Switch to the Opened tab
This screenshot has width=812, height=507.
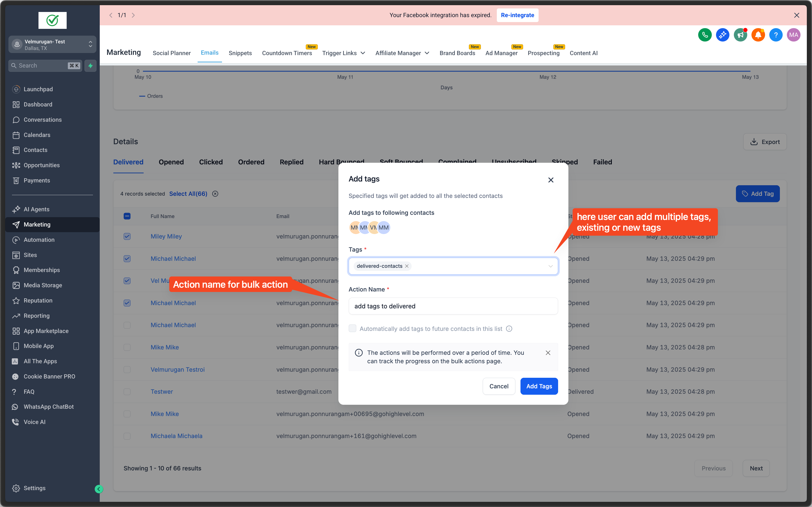click(x=171, y=162)
